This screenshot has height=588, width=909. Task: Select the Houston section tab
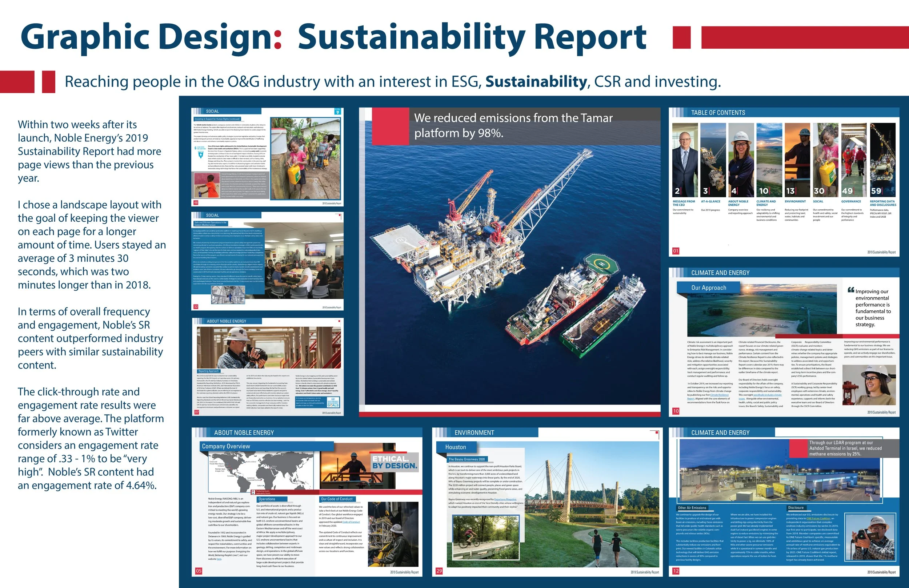coord(455,447)
